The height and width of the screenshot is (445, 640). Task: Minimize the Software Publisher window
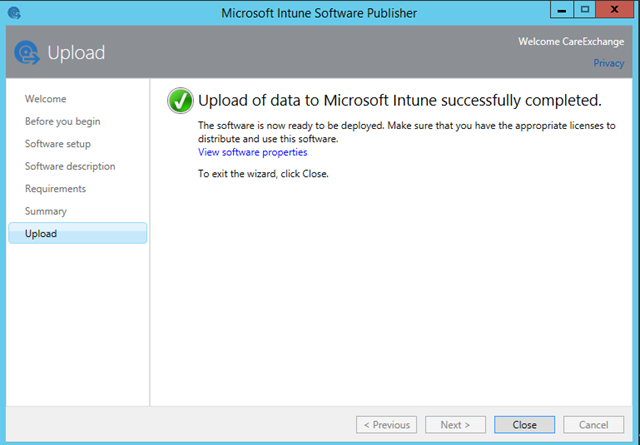tap(562, 10)
